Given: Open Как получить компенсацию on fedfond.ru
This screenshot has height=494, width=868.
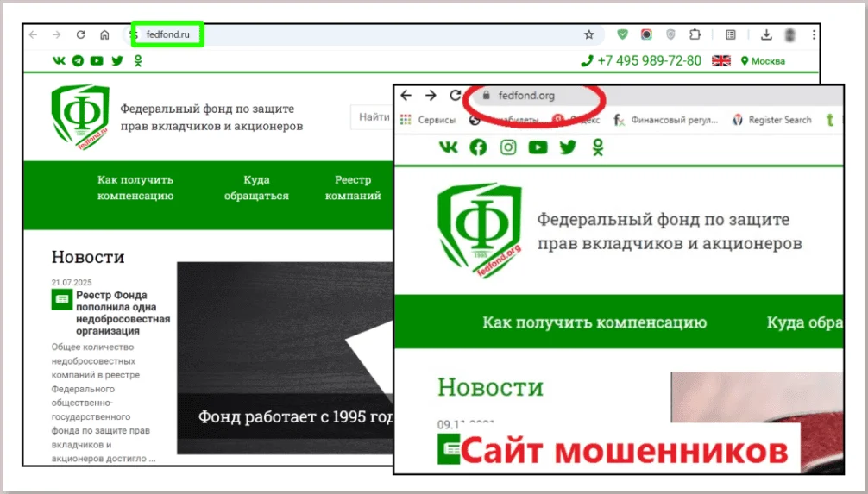Looking at the screenshot, I should coord(135,188).
